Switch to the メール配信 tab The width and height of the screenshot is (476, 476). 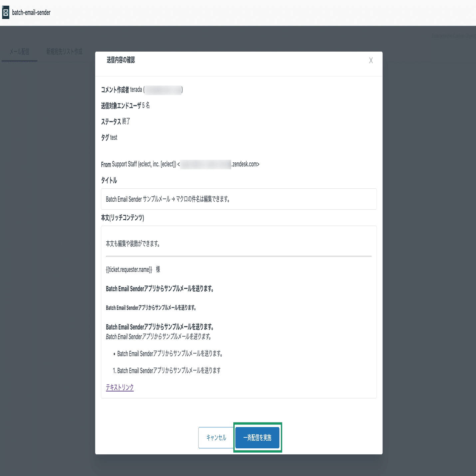(x=19, y=52)
